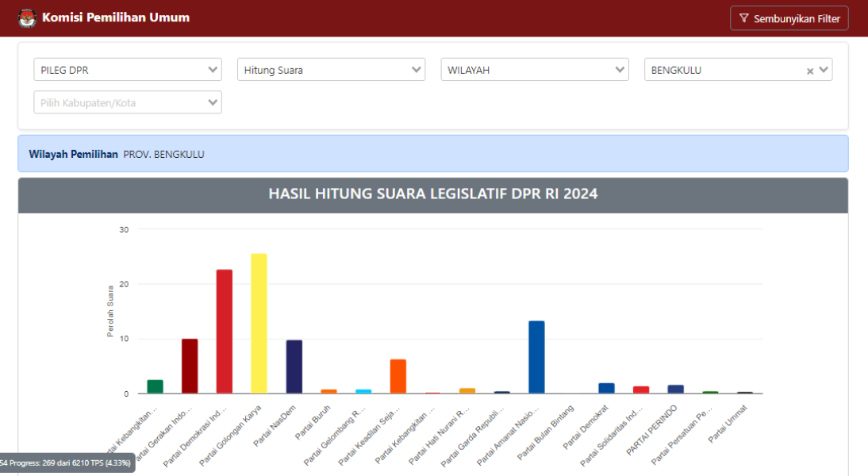The image size is (868, 476).
Task: Click the 'Perolah Suara' y-axis title
Action: pyautogui.click(x=110, y=311)
